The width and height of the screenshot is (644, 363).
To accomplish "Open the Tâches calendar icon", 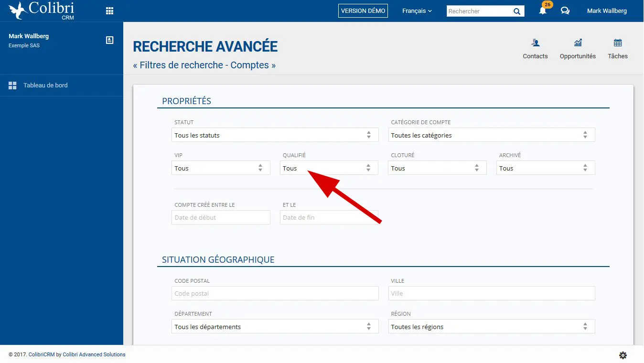I will click(x=618, y=43).
